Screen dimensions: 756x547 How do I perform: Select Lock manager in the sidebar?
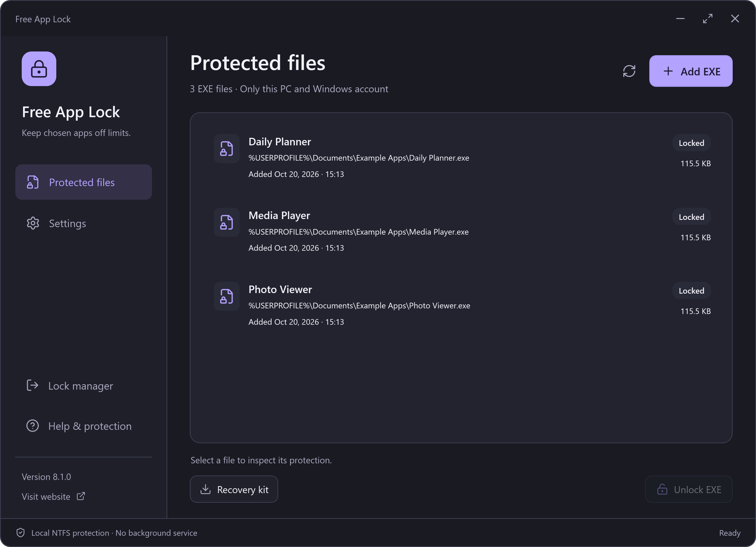[84, 386]
